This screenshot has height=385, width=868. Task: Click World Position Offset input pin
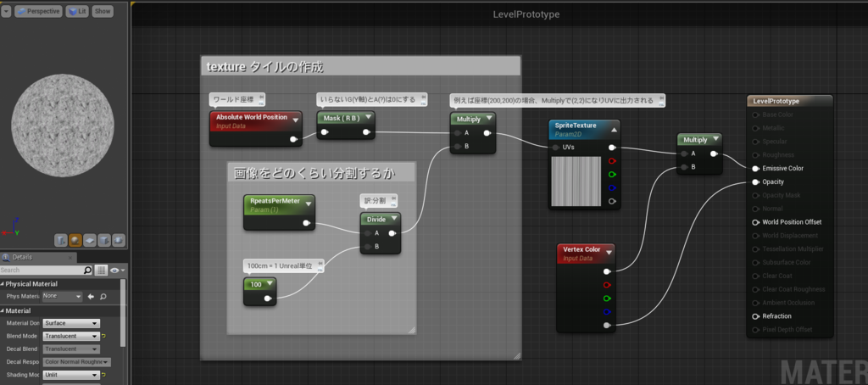click(x=755, y=222)
